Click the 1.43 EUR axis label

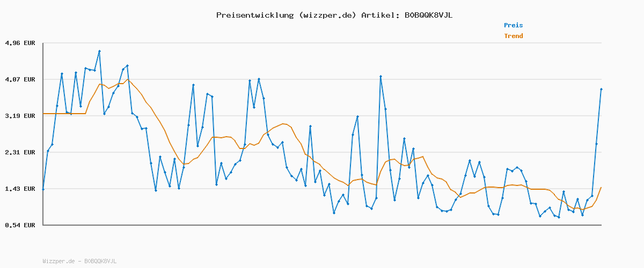coord(20,189)
